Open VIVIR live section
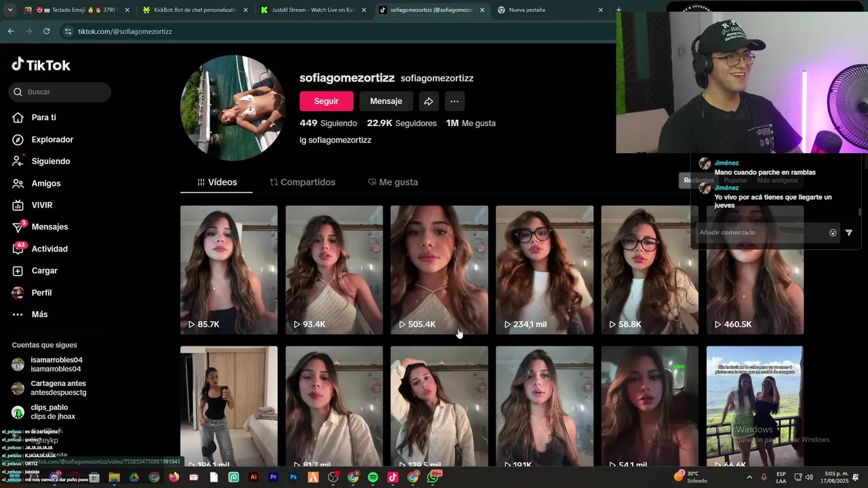This screenshot has width=868, height=488. [x=32, y=205]
